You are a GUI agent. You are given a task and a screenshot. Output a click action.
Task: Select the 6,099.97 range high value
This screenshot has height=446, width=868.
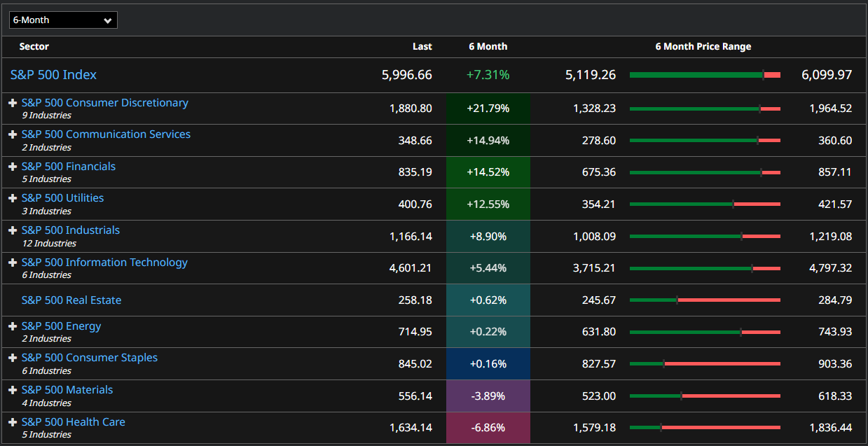click(x=827, y=75)
